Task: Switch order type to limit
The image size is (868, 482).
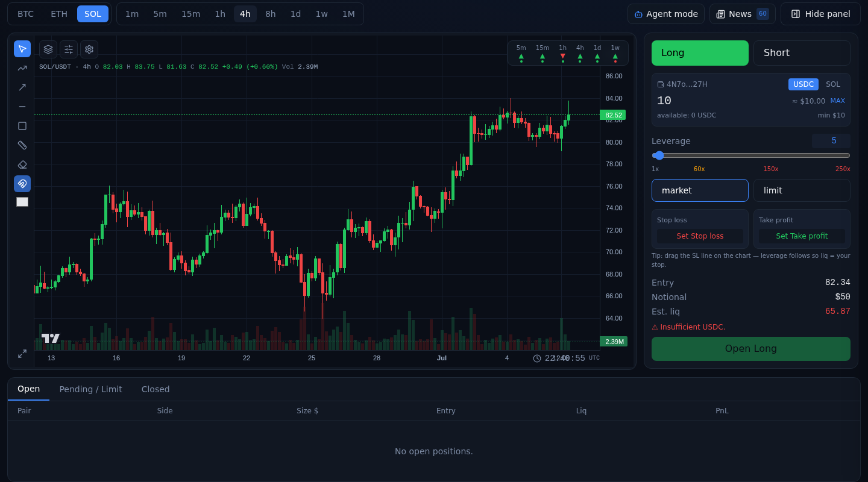Action: click(802, 190)
